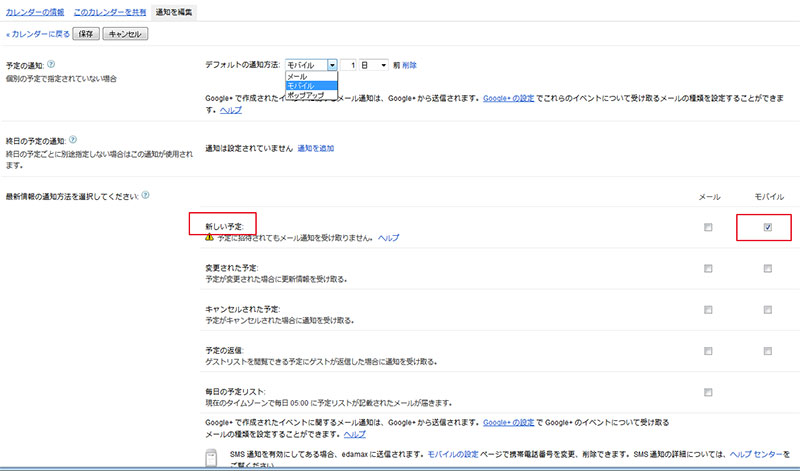Enable メール checkbox for 変更された予定
The width and height of the screenshot is (800, 471).
tap(708, 268)
